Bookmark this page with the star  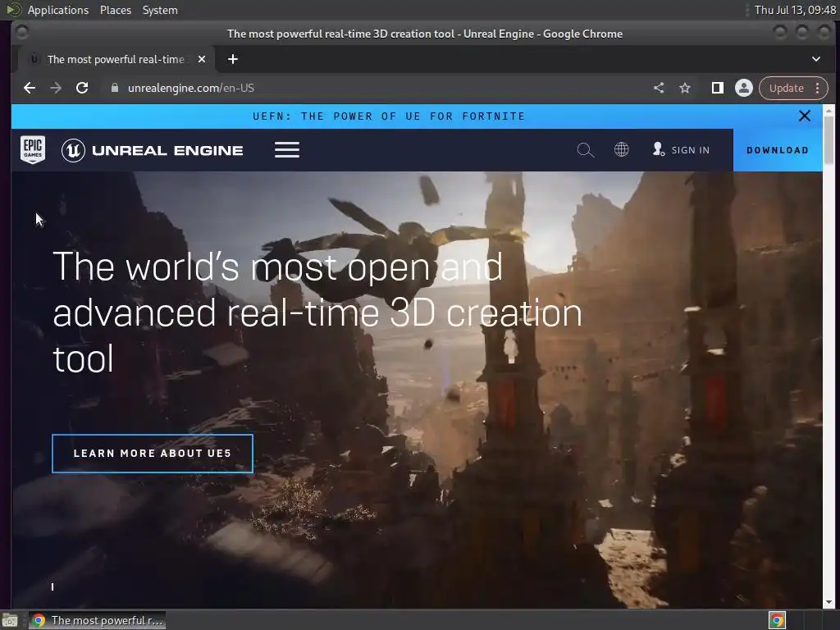685,88
